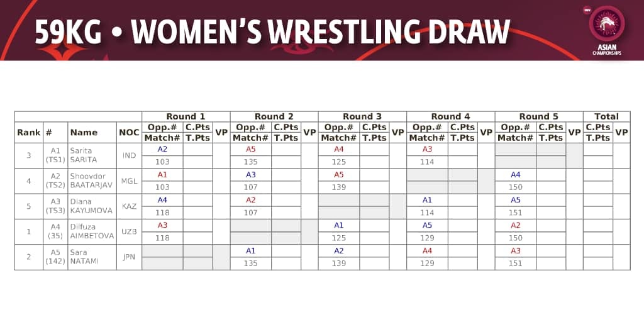Select the UZB country code cell
Screen dimensions: 644x322
(x=129, y=231)
